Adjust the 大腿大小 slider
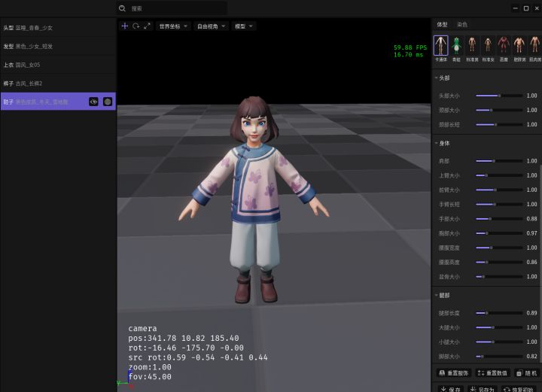542x392 pixels. [499, 327]
